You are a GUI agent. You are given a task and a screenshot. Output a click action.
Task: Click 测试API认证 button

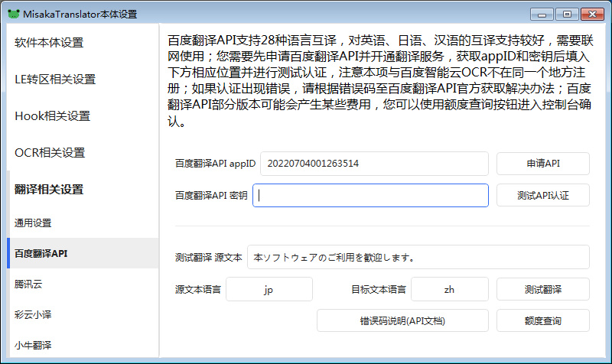point(542,195)
